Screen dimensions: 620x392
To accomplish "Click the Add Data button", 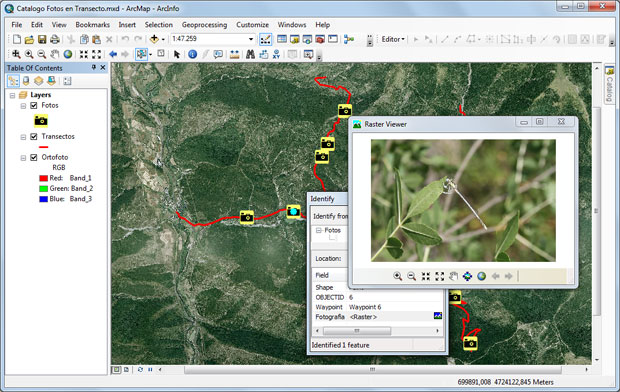I will [x=154, y=39].
